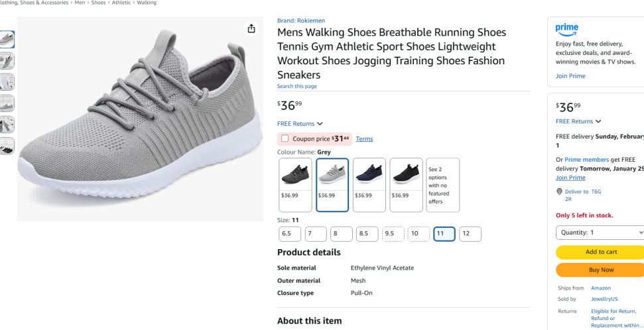
Task: Click the Add to cart button
Action: point(600,252)
